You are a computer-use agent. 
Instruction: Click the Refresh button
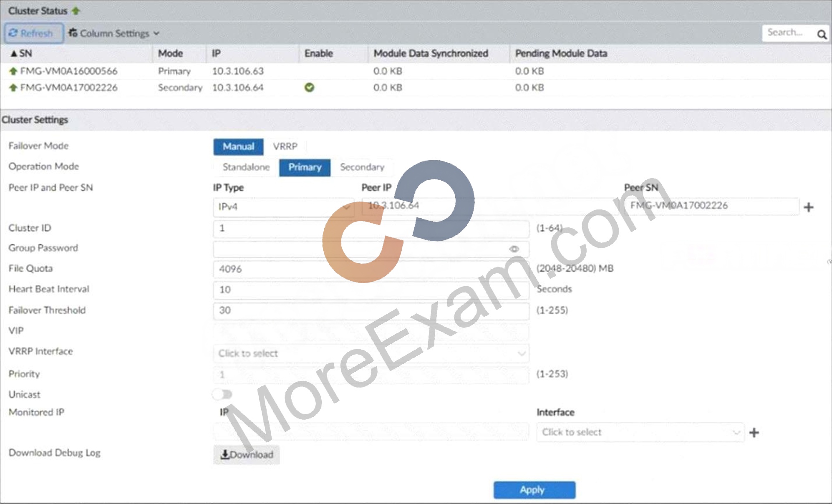[x=34, y=33]
